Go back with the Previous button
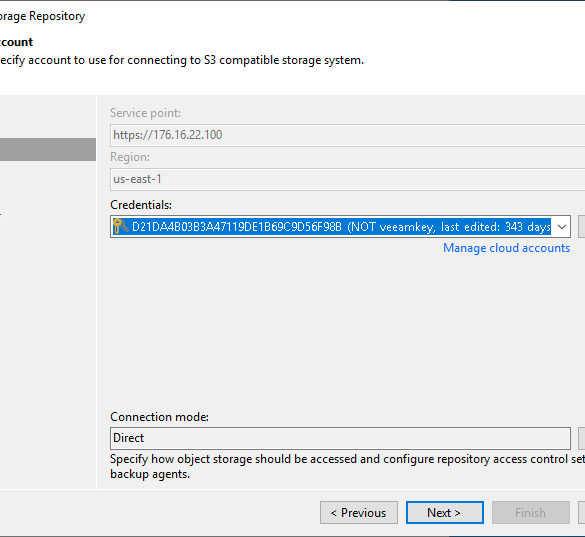Image resolution: width=585 pixels, height=537 pixels. [x=359, y=513]
